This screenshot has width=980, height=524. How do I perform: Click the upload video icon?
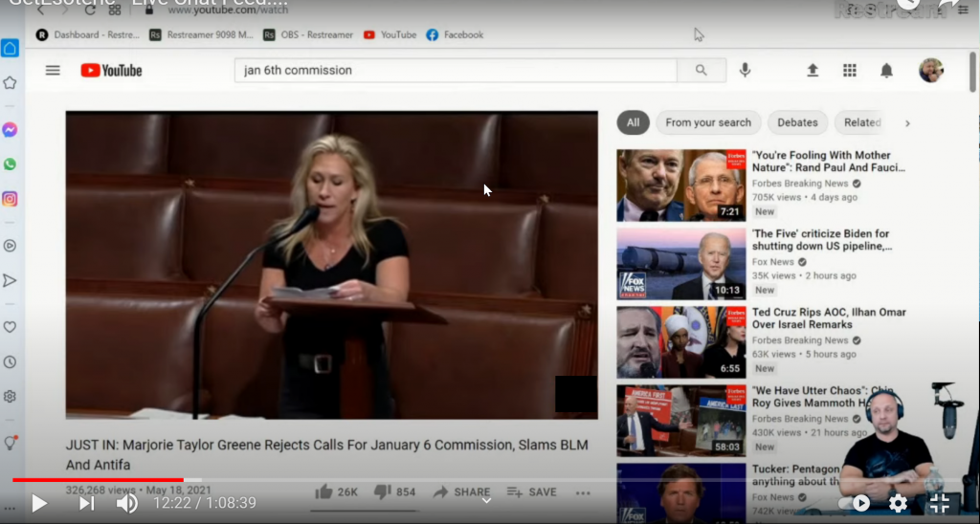coord(813,71)
